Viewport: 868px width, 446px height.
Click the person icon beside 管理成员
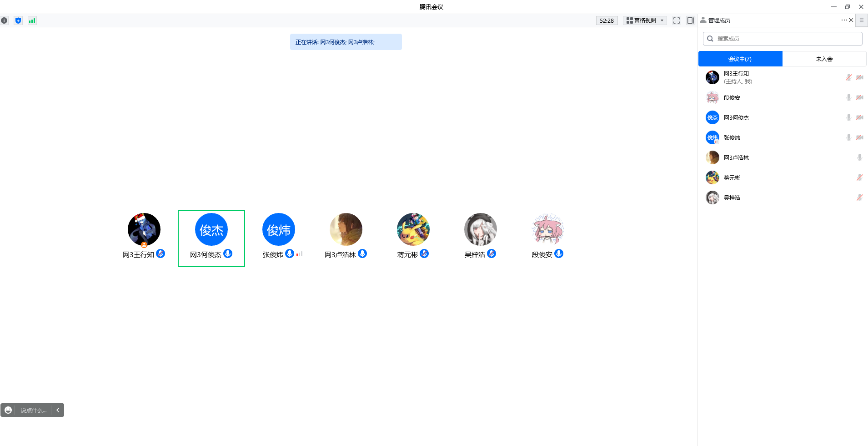click(703, 20)
